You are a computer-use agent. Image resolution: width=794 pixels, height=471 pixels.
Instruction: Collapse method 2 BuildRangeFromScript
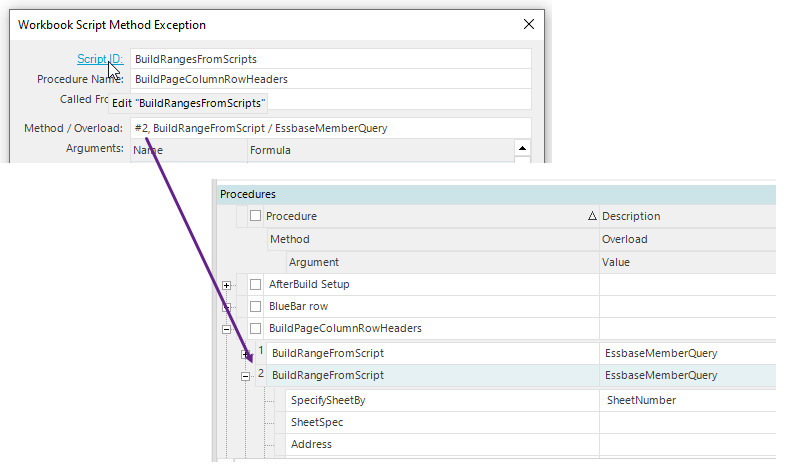[x=246, y=376]
